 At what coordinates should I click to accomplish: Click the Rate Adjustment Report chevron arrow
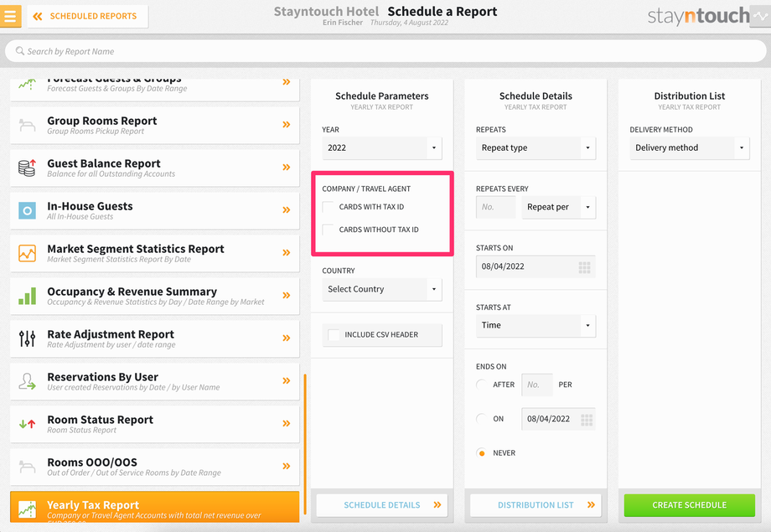pos(286,338)
